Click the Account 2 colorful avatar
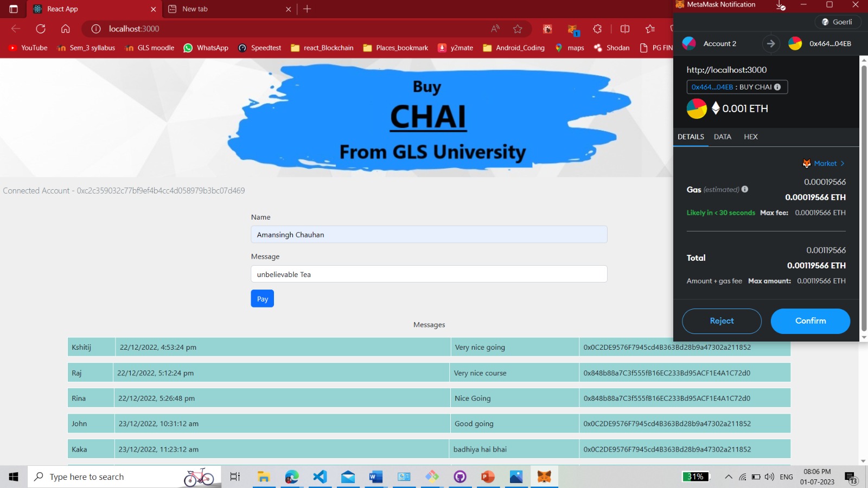 [690, 43]
